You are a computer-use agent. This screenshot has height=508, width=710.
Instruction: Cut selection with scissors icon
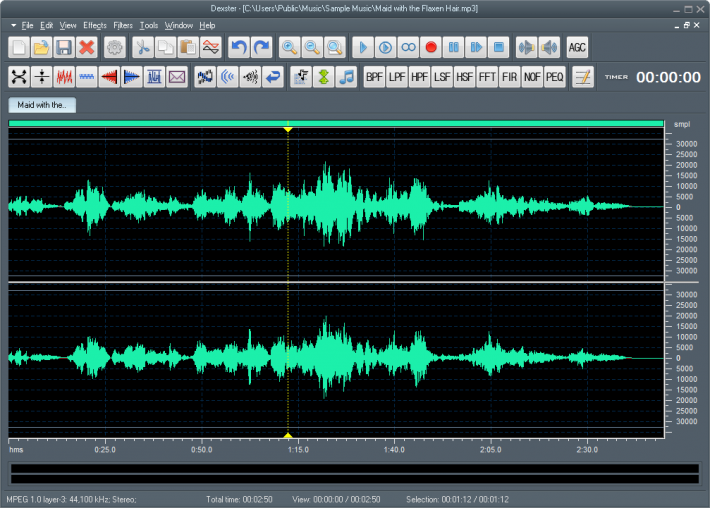[x=143, y=48]
